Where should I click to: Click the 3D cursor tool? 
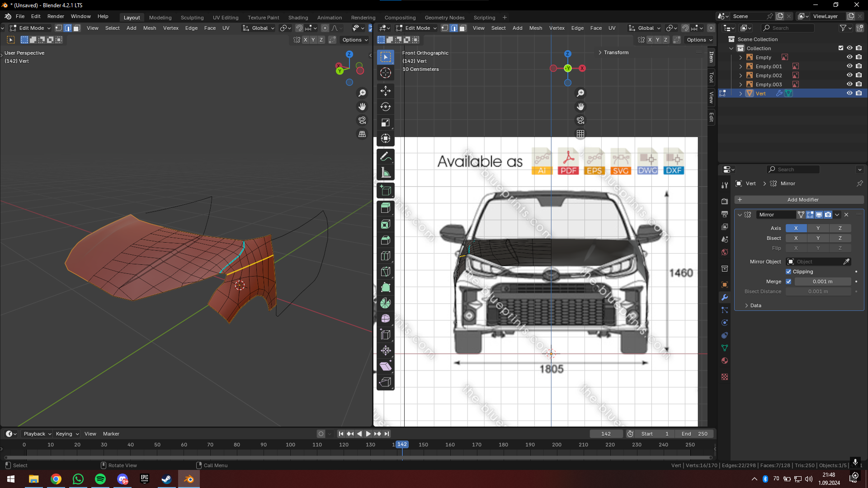pyautogui.click(x=385, y=73)
